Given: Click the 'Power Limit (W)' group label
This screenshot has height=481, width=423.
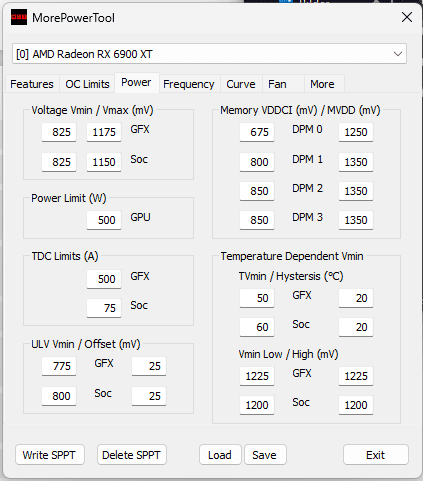Looking at the screenshot, I should coord(69,198).
